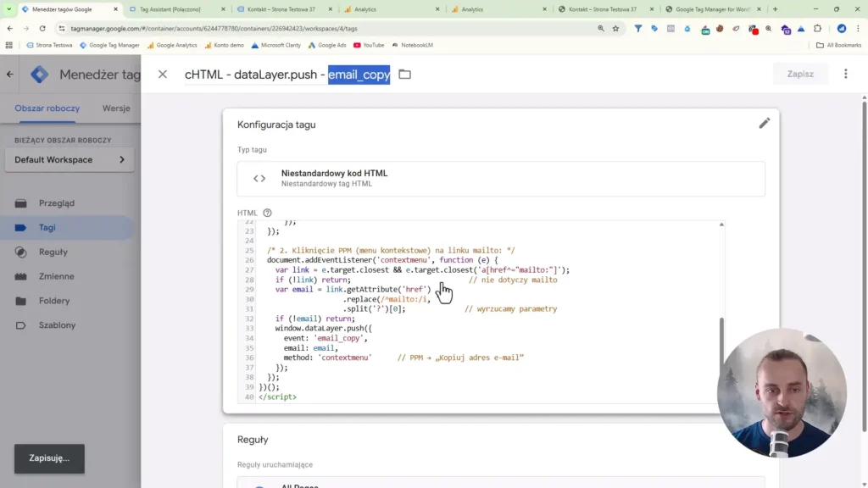Open the first Kontakt – Strona Testowa tab
868x488 pixels.
[283, 9]
